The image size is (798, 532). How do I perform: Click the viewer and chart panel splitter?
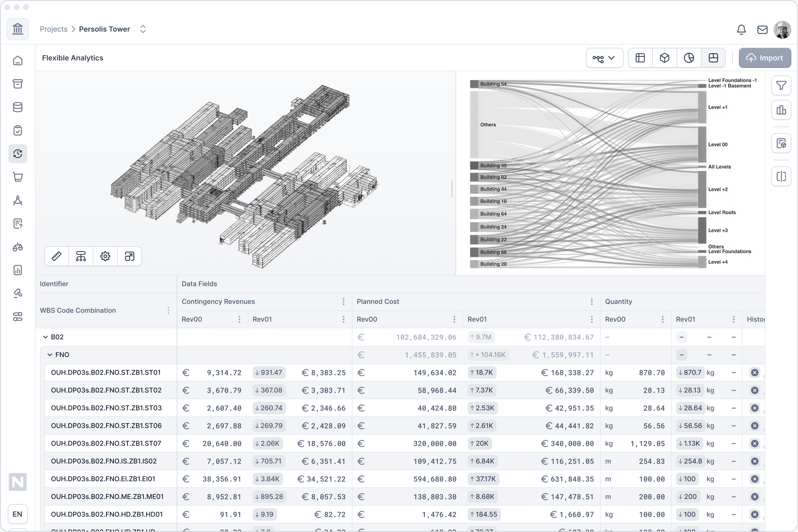452,189
